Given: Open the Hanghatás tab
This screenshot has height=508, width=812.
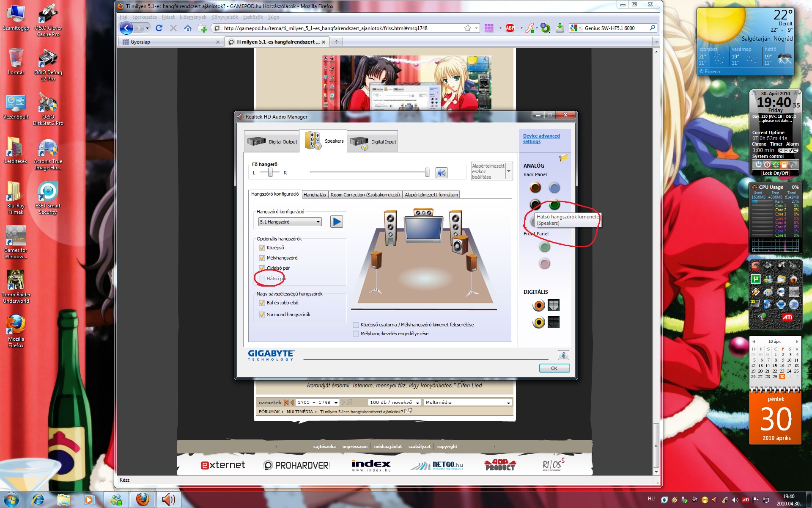Looking at the screenshot, I should click(x=315, y=195).
